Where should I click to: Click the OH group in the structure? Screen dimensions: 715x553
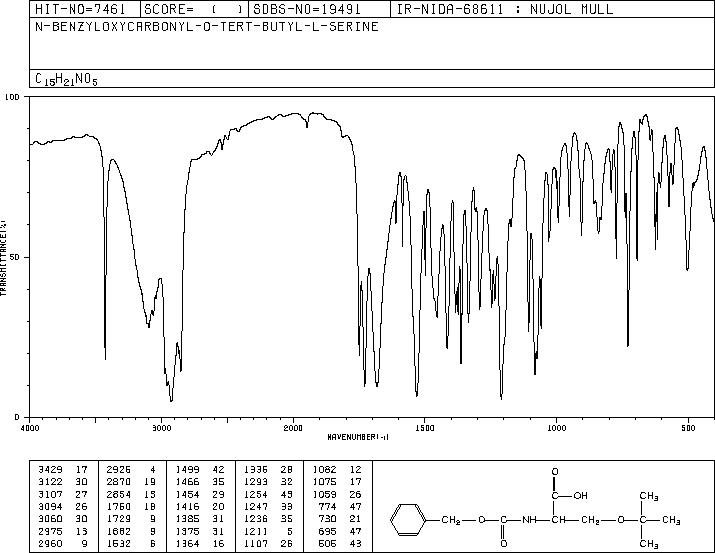click(x=580, y=496)
